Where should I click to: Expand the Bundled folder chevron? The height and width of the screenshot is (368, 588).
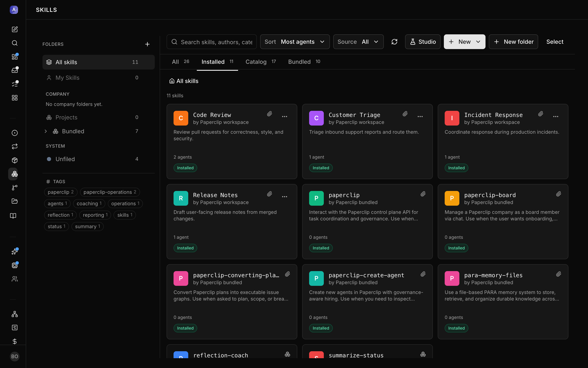pos(46,131)
